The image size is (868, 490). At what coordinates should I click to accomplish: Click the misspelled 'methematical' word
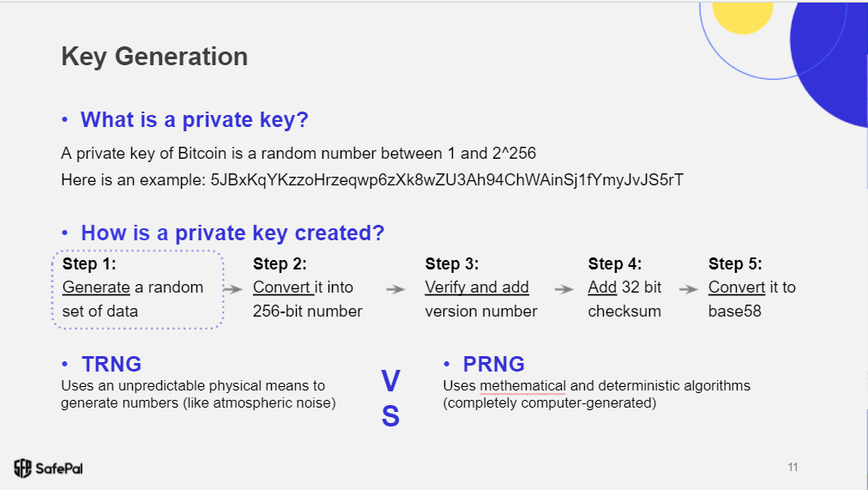[522, 386]
